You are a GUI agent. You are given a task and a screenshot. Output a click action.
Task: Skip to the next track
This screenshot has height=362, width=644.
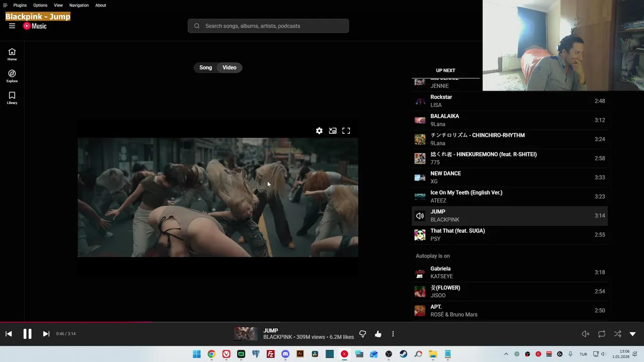coord(46,334)
